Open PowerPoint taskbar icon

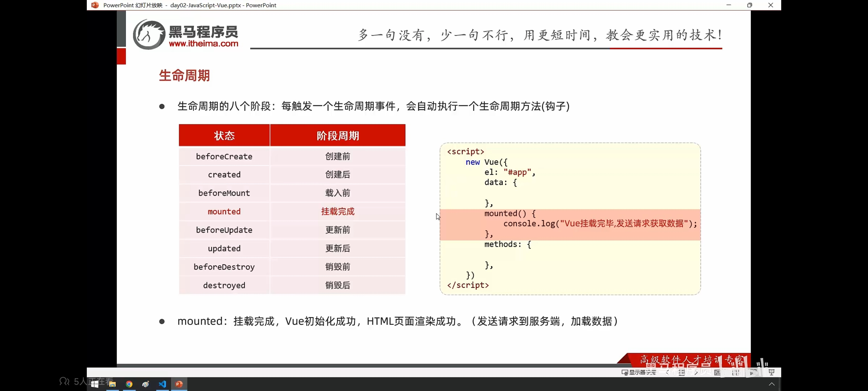point(179,384)
